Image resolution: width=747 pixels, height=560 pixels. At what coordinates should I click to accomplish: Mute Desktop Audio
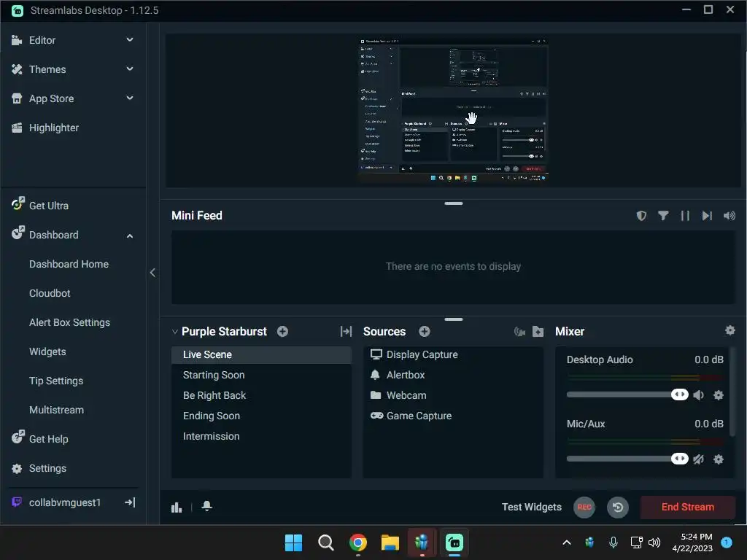point(698,394)
